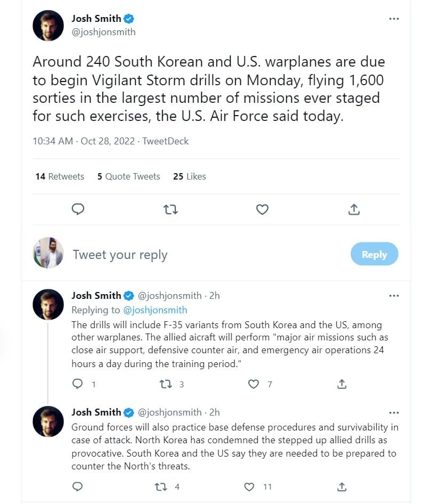Viewport: 429px width, 504px height.
Task: Open @joshjonsmith's profile via his name
Action: 96,18
